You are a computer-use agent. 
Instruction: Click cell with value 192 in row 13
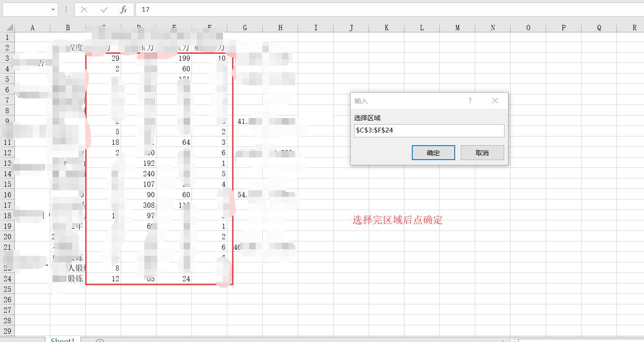coord(139,163)
